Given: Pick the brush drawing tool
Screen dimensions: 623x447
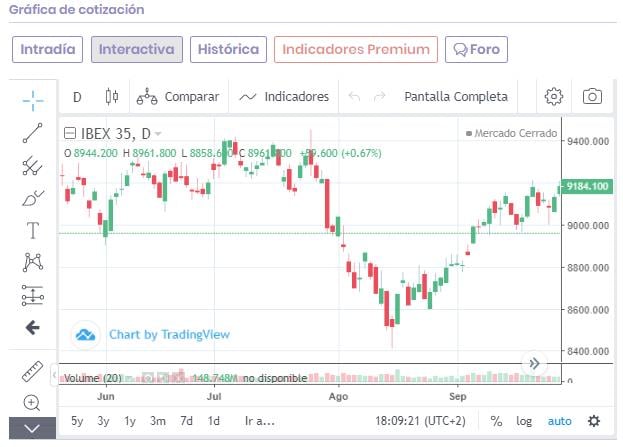Looking at the screenshot, I should [32, 198].
